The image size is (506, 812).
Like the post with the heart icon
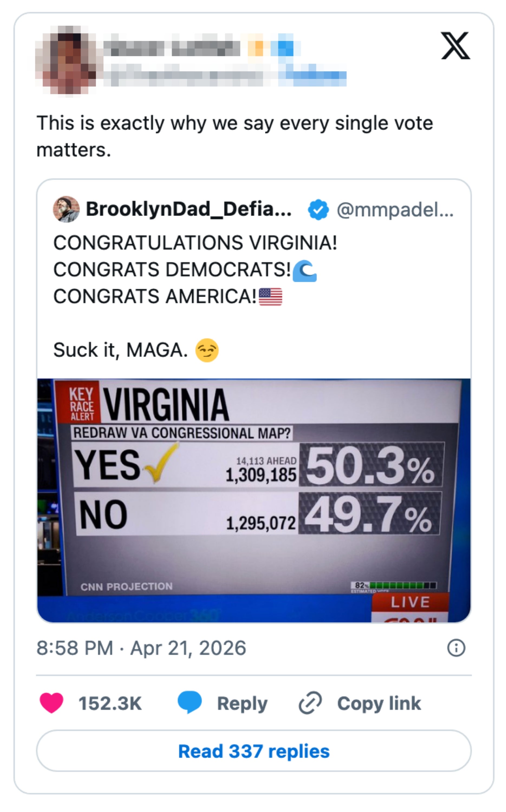[x=51, y=703]
